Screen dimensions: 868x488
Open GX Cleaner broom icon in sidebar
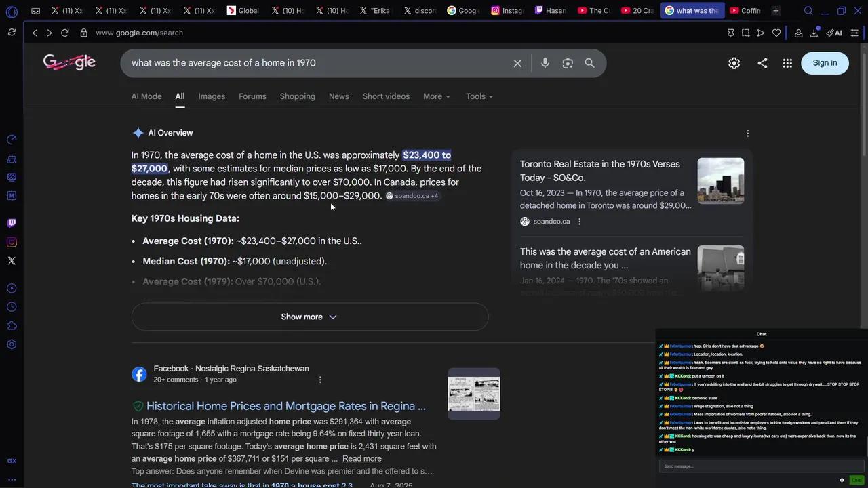pos(12,159)
